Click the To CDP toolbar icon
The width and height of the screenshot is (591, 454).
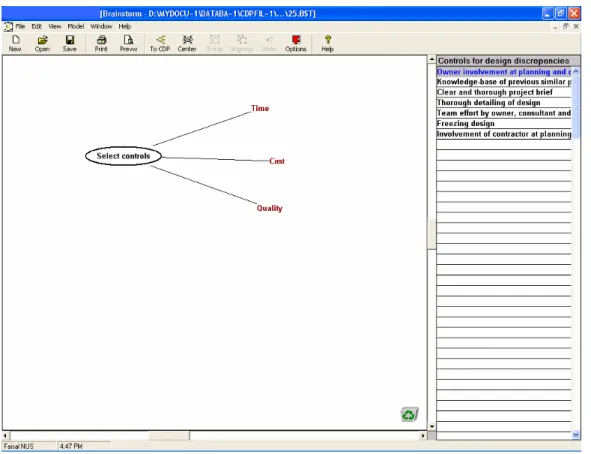click(160, 43)
